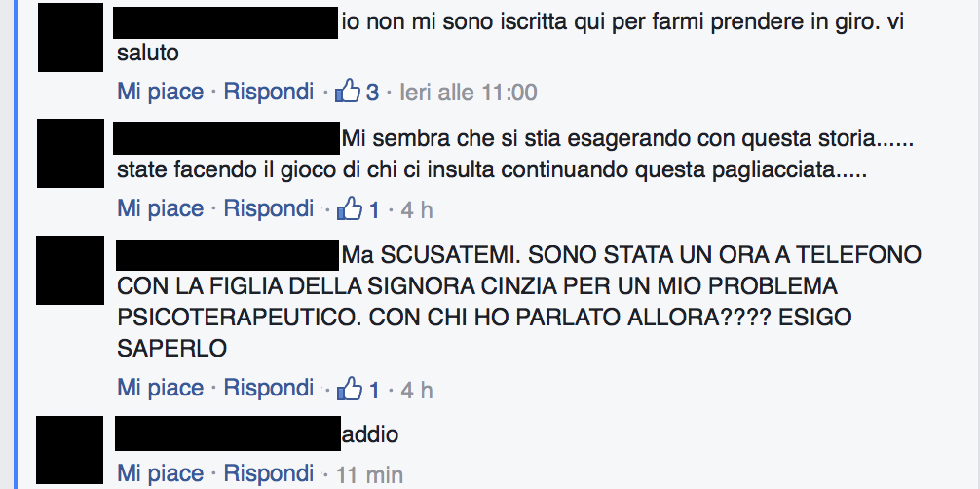Click Rispondi under the 'ESIGO SAPERLO' comment
The height and width of the screenshot is (489, 980).
point(269,389)
